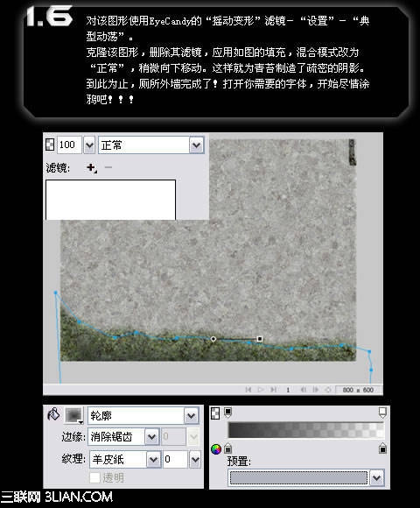Toggle the 透明 transparent checkbox
The width and height of the screenshot is (420, 508).
(94, 477)
